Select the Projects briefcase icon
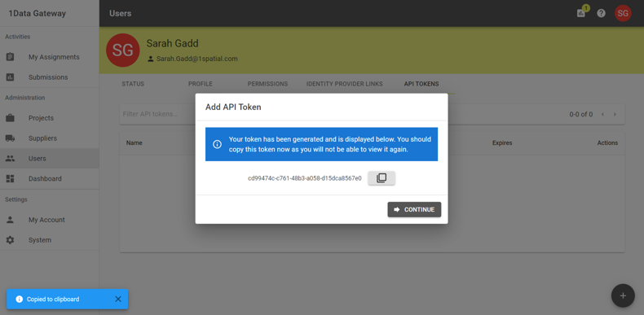 (x=11, y=118)
